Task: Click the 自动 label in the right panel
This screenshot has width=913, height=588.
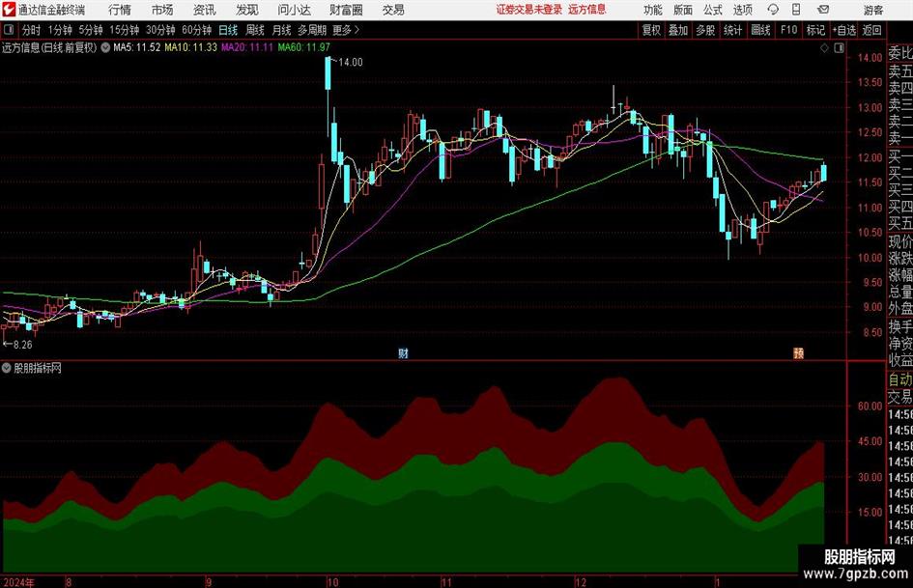Action: 900,379
